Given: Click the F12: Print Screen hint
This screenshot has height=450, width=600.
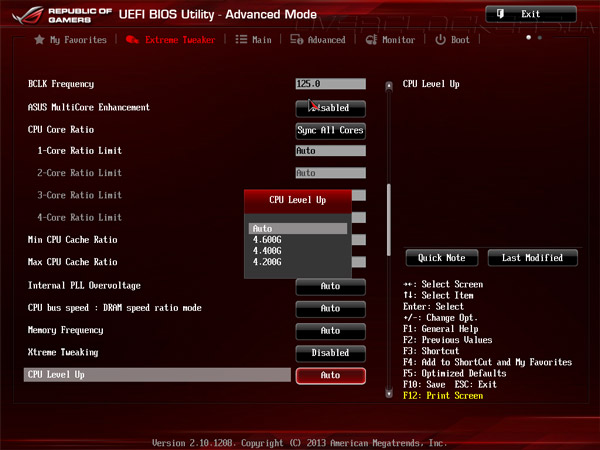Looking at the screenshot, I should pyautogui.click(x=443, y=396).
